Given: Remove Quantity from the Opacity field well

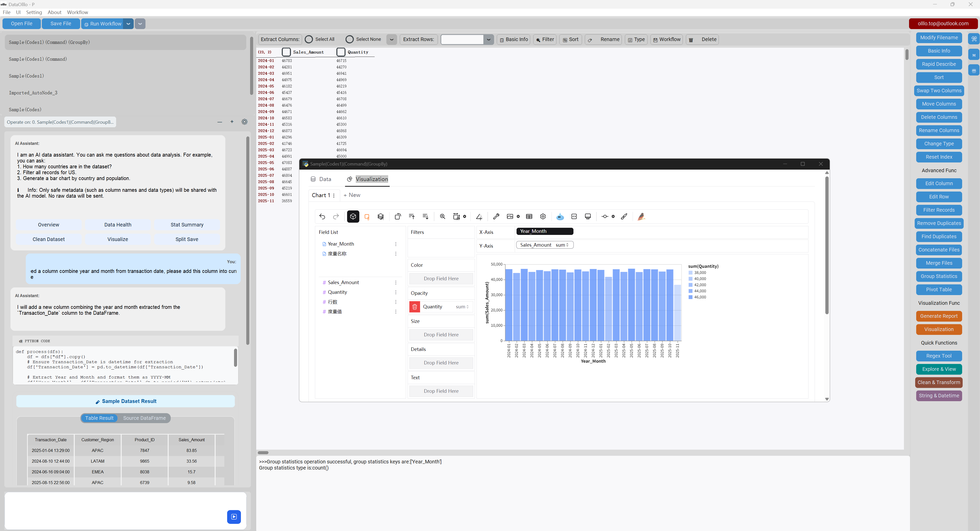Looking at the screenshot, I should click(414, 307).
